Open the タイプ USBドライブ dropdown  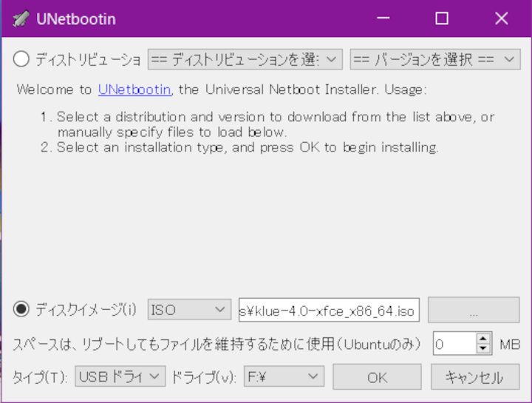click(120, 376)
